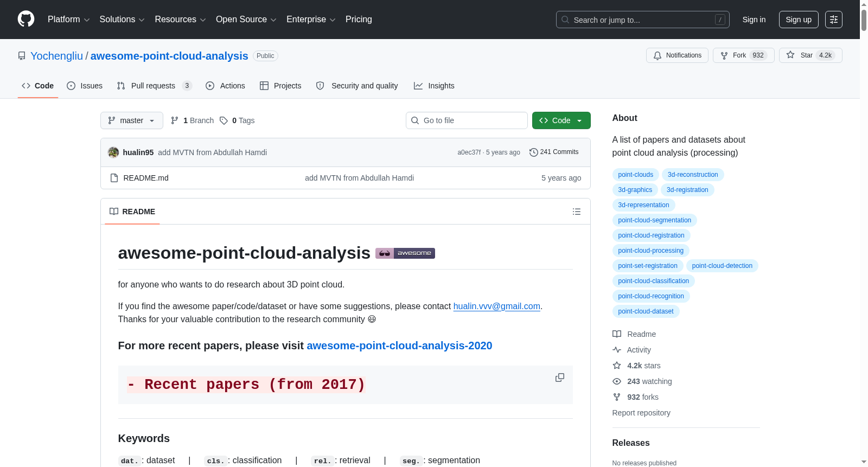Click the Sign up button

click(799, 20)
